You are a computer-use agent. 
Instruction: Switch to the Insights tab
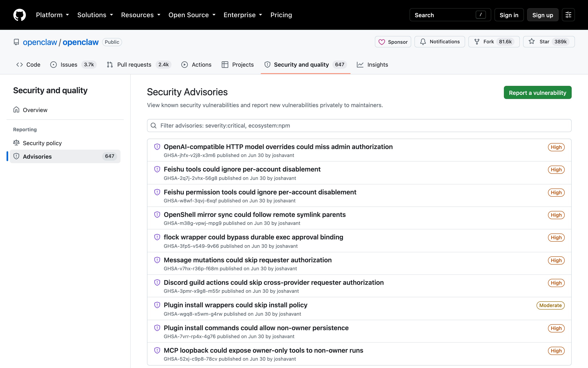click(372, 64)
